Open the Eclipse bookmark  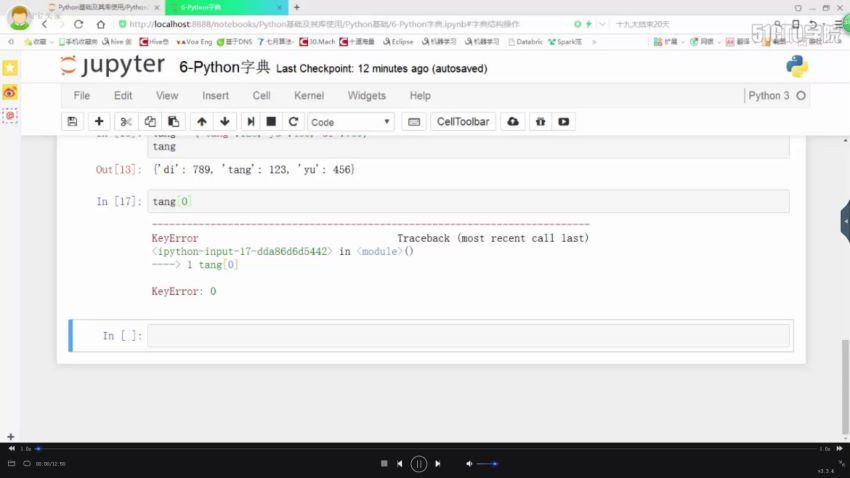point(398,42)
